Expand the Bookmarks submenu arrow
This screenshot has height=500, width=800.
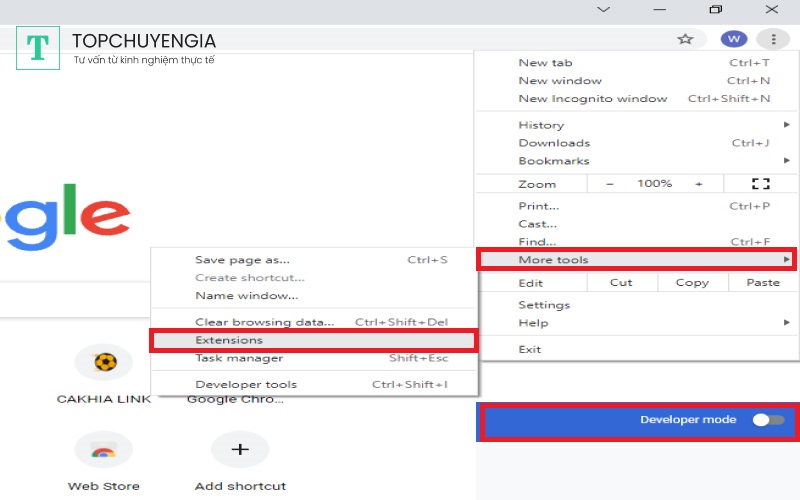click(787, 161)
